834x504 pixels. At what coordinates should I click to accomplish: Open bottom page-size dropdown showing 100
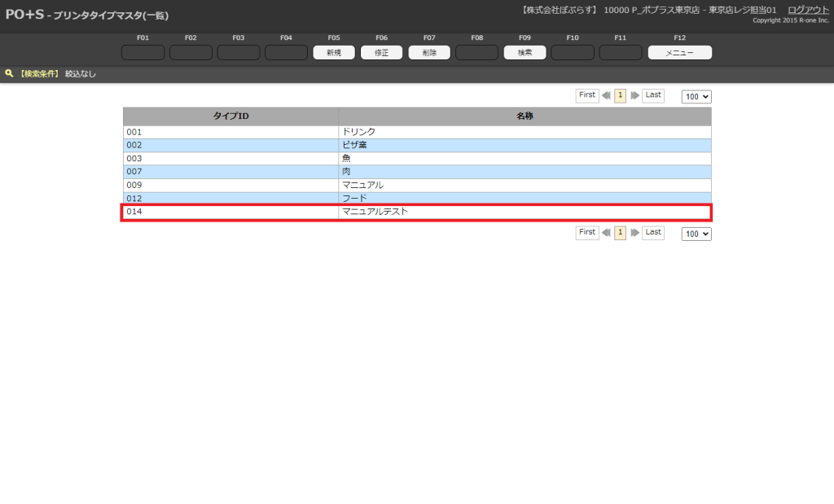[x=696, y=234]
